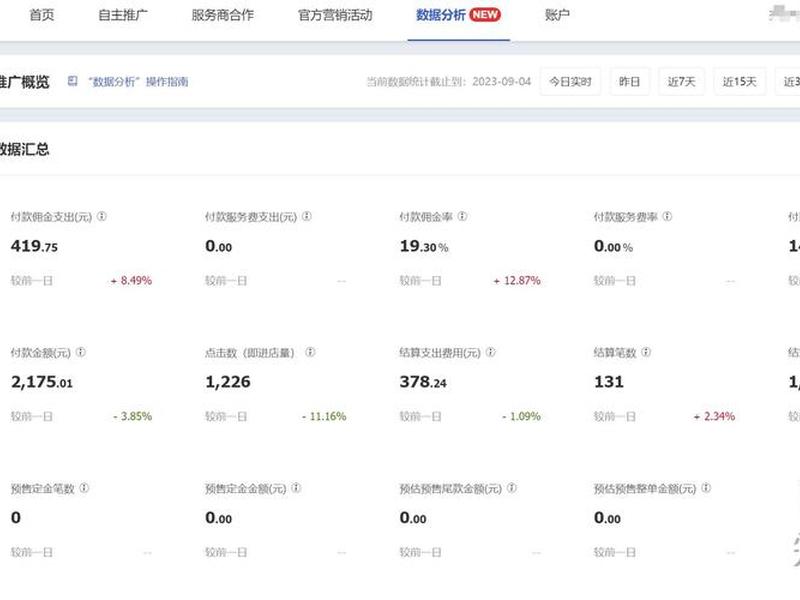Click the NEW badge beside 数据分析
Viewport: 800px width, 600px height.
pos(485,15)
